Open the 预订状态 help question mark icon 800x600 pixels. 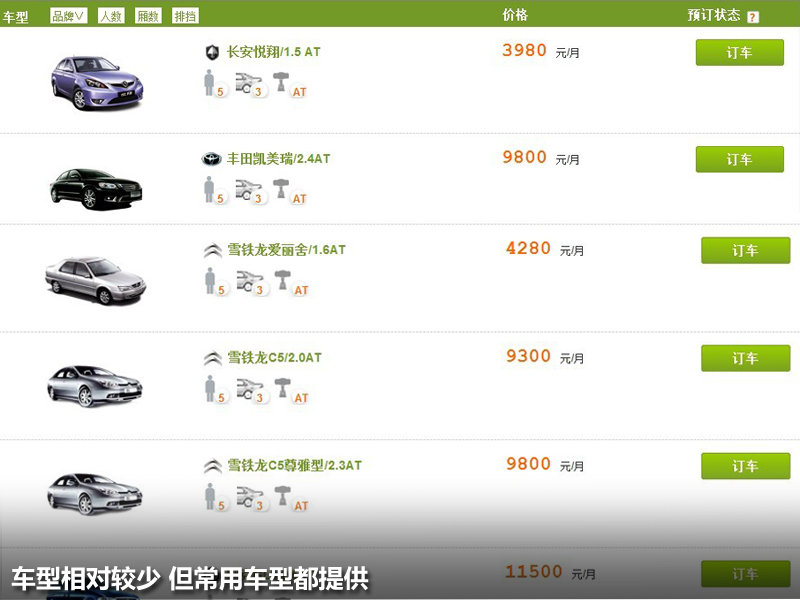coord(753,17)
